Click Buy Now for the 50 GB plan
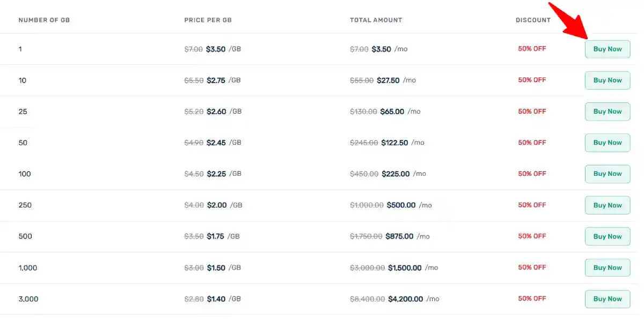The width and height of the screenshot is (644, 319). (x=607, y=143)
